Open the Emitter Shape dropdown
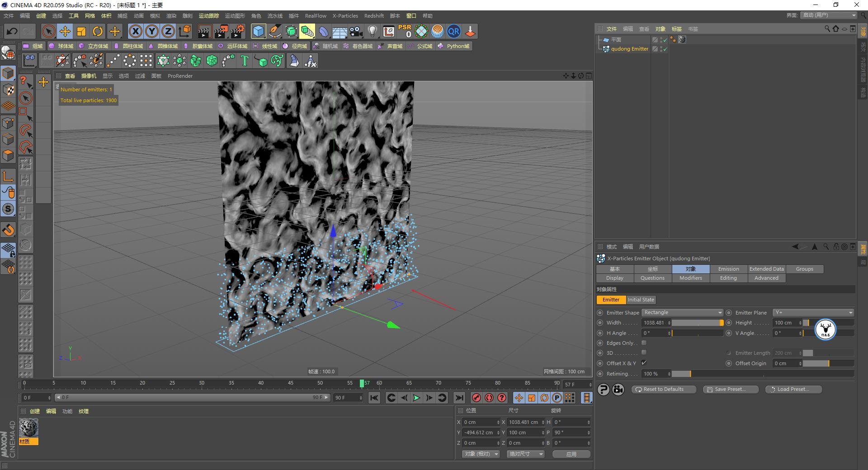 (x=682, y=312)
